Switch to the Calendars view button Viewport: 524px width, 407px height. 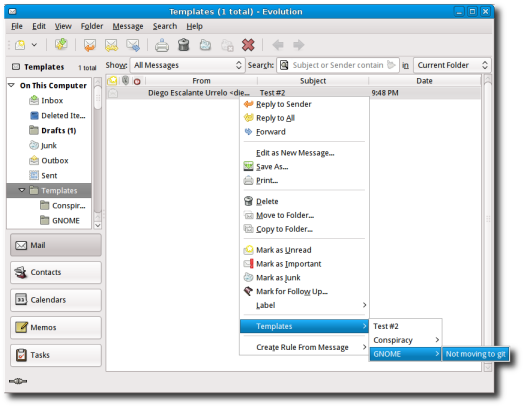(56, 300)
